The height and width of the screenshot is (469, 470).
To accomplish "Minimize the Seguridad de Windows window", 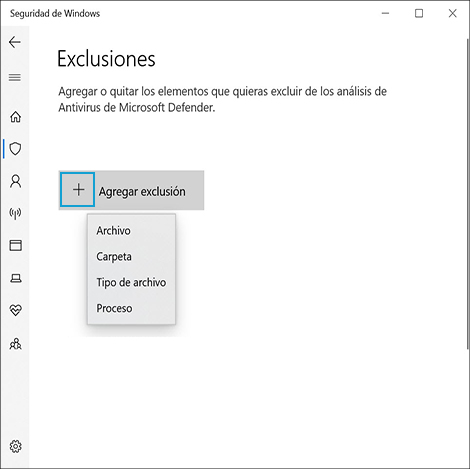I will pyautogui.click(x=386, y=13).
